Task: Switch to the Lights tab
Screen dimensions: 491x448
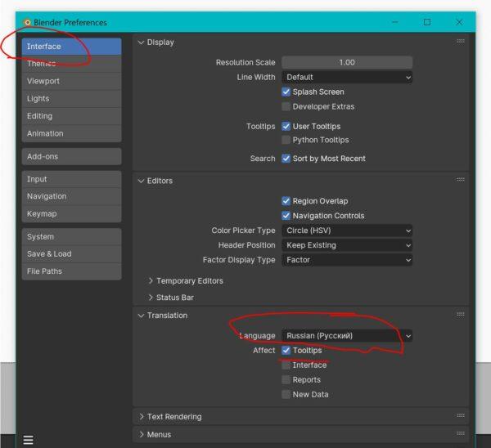Action: 72,99
